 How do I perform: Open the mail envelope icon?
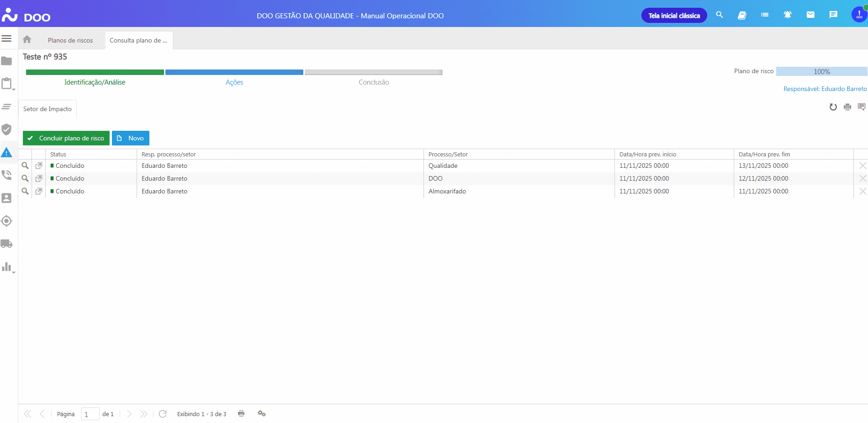point(810,15)
